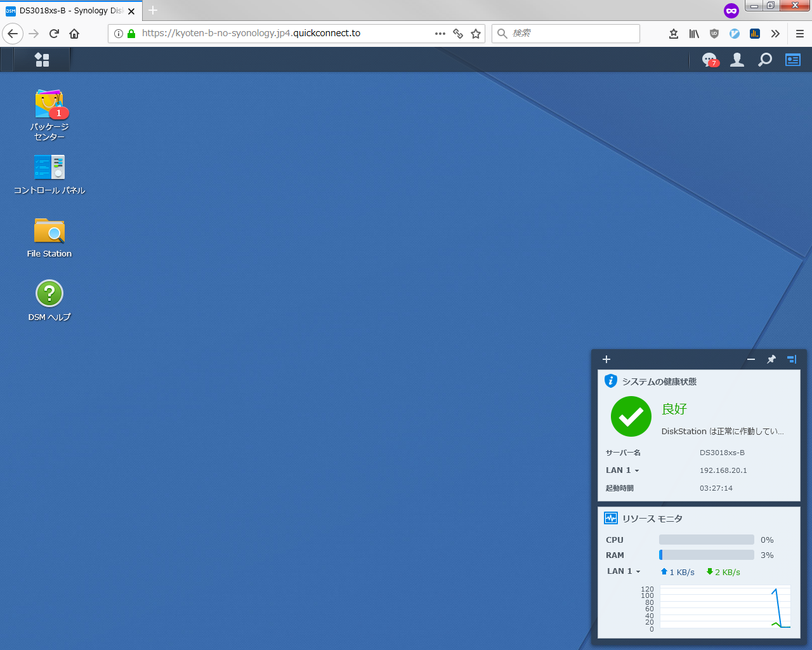Click upload speed 1 KB/s

click(x=678, y=572)
